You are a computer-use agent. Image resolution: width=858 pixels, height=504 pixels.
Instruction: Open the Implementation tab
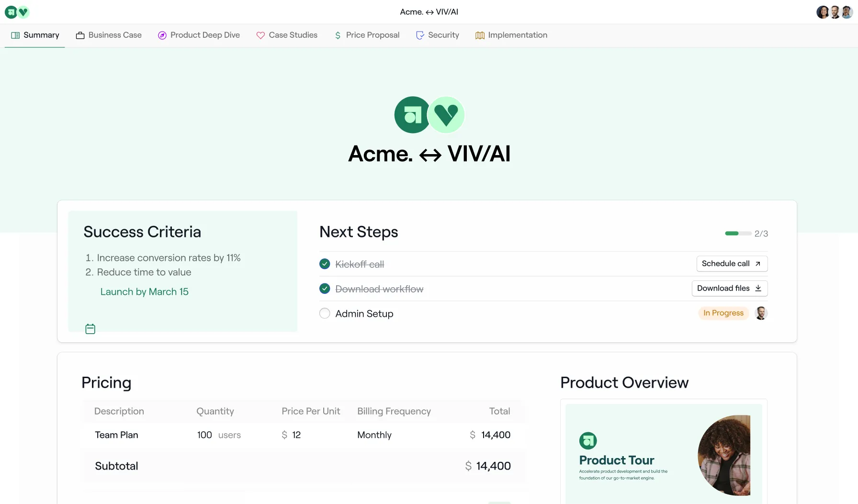point(511,35)
